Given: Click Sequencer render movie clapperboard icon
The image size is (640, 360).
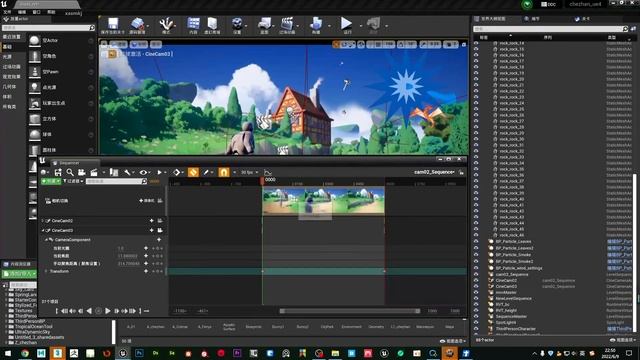Looking at the screenshot, I should tap(94, 172).
